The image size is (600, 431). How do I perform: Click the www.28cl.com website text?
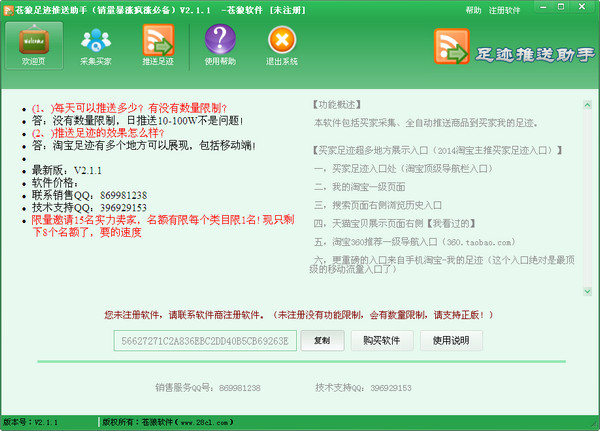click(x=204, y=423)
